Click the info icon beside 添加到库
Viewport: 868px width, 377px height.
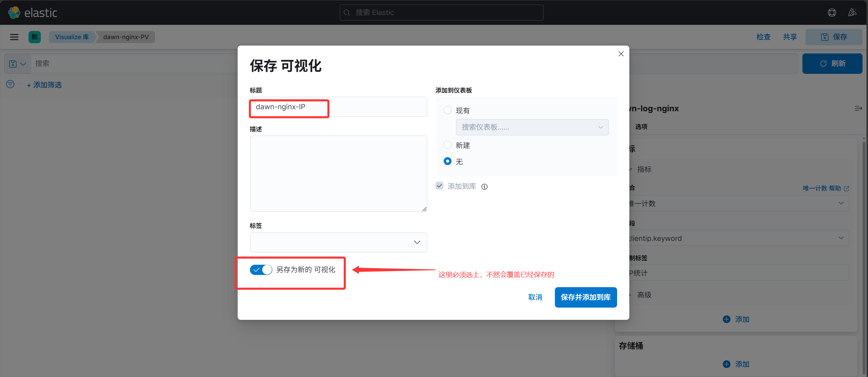pos(484,186)
